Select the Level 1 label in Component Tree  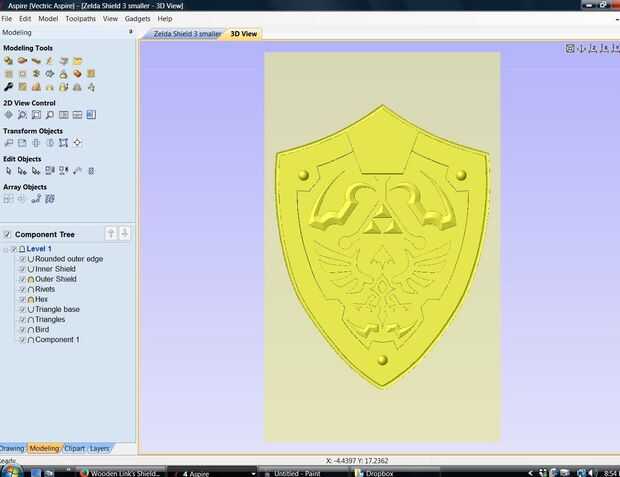(39, 249)
